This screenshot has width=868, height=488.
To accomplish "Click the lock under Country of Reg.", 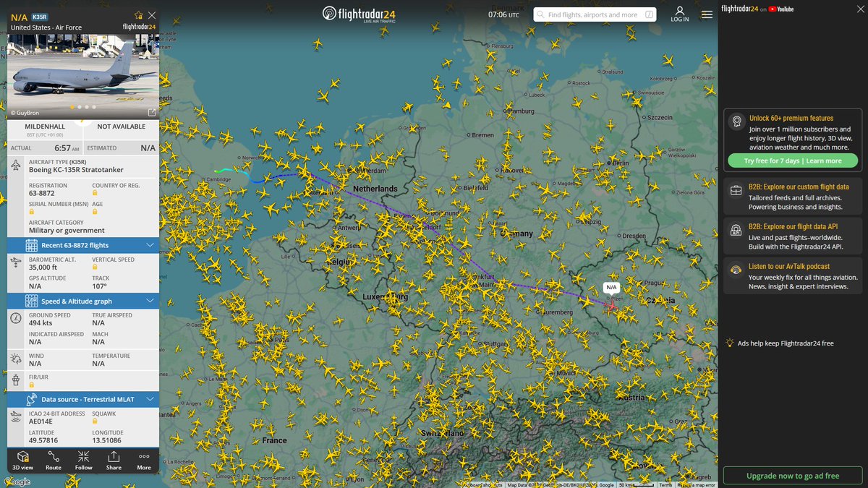I will point(95,194).
